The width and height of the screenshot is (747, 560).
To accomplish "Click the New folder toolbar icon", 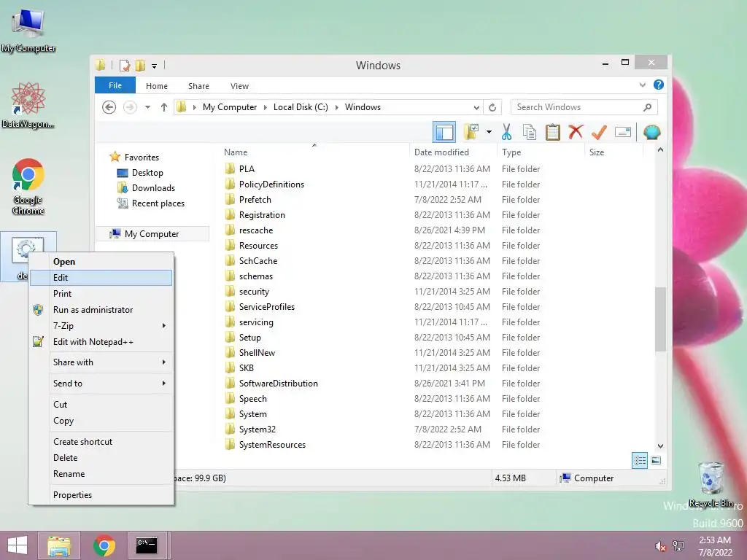I will point(471,133).
